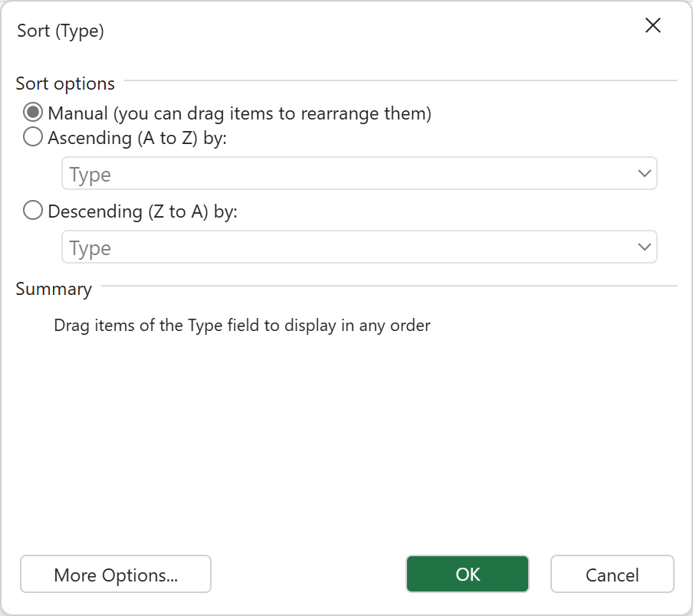Viewport: 693px width, 616px height.
Task: Click the Type text in the Ascending combo box
Action: click(90, 175)
